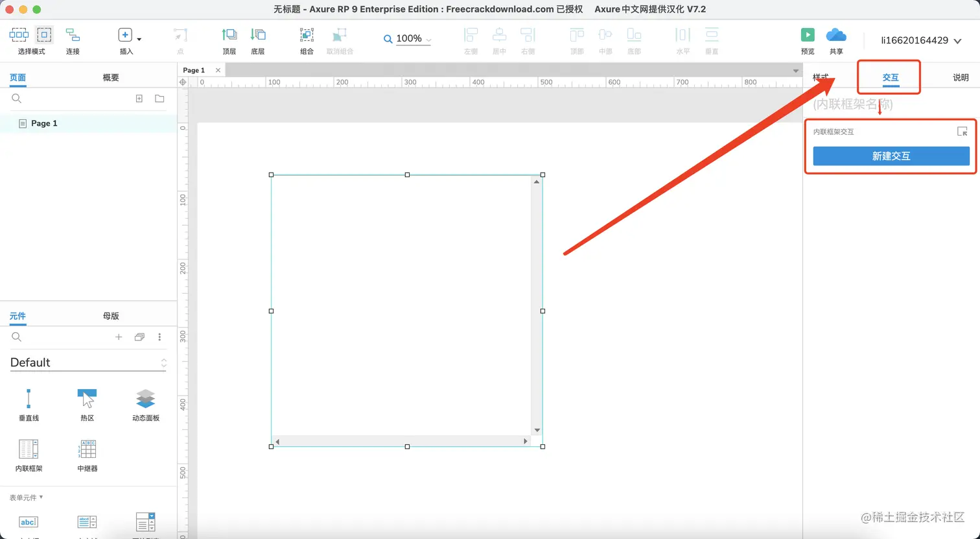
Task: Select the text field abc widget
Action: 29,522
